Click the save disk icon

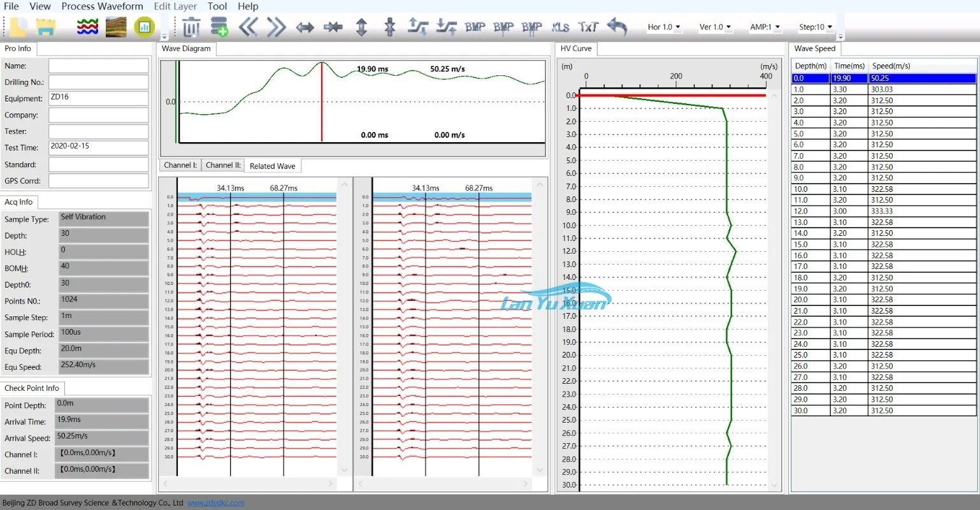46,27
